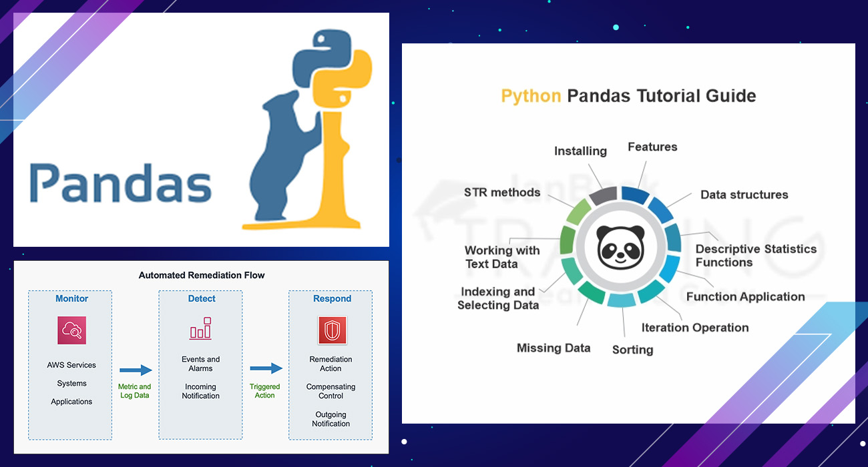Click the Python Pandas Tutorial Guide title
The image size is (868, 467).
click(628, 95)
